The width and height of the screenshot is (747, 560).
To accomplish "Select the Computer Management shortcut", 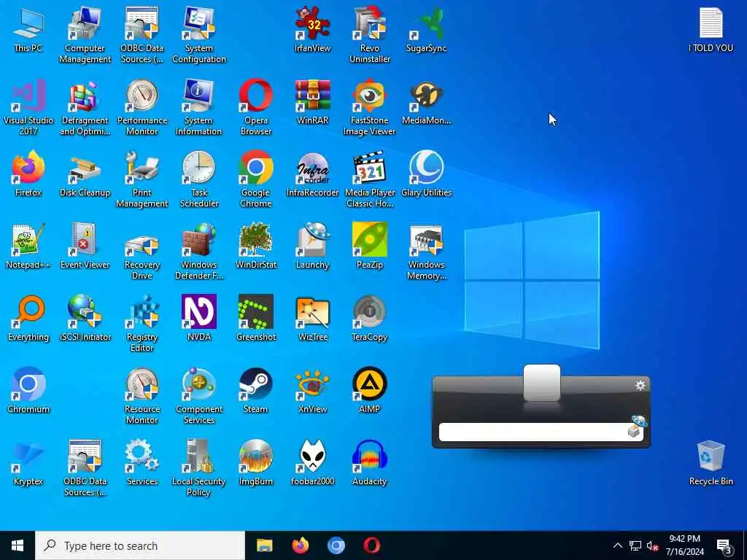I will click(85, 35).
